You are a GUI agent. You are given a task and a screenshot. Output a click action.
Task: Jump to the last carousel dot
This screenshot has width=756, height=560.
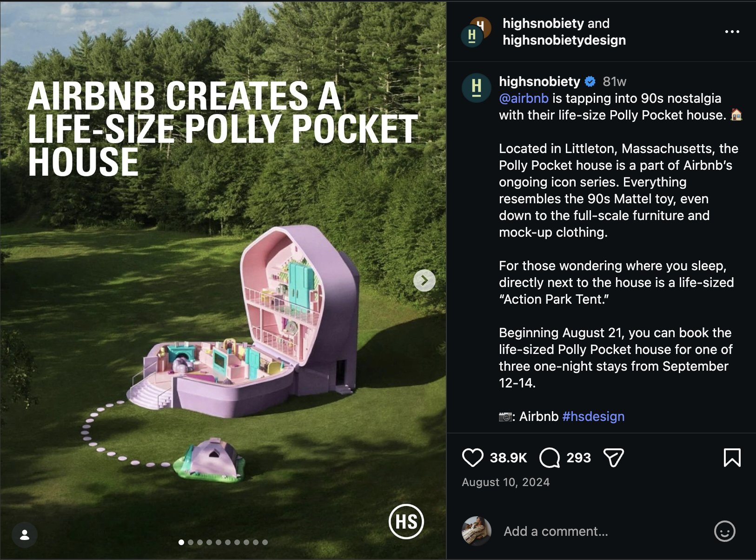265,542
